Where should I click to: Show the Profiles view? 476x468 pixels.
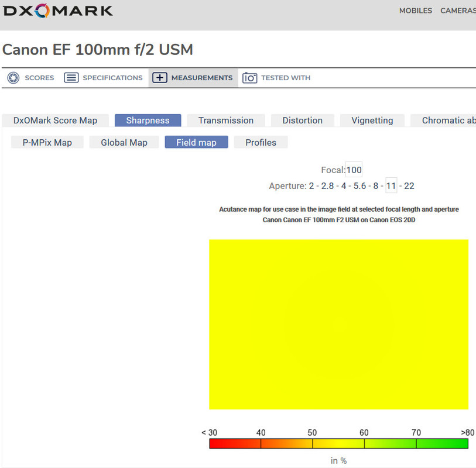(261, 142)
